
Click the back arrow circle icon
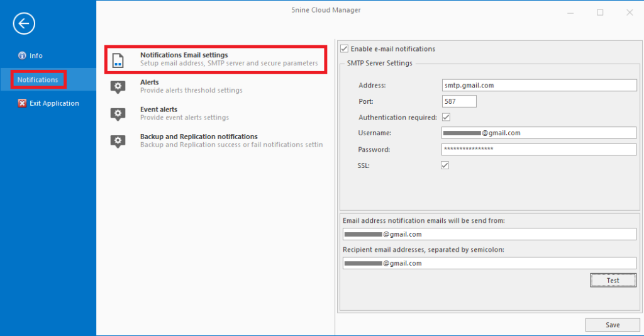pos(24,23)
